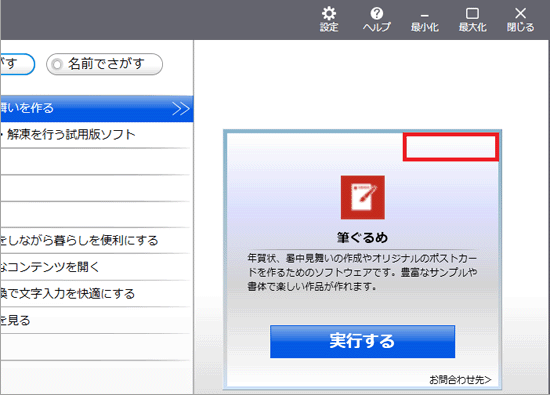The width and height of the screenshot is (550, 395).
Task: Minimize window with 最小化 button
Action: 424,20
